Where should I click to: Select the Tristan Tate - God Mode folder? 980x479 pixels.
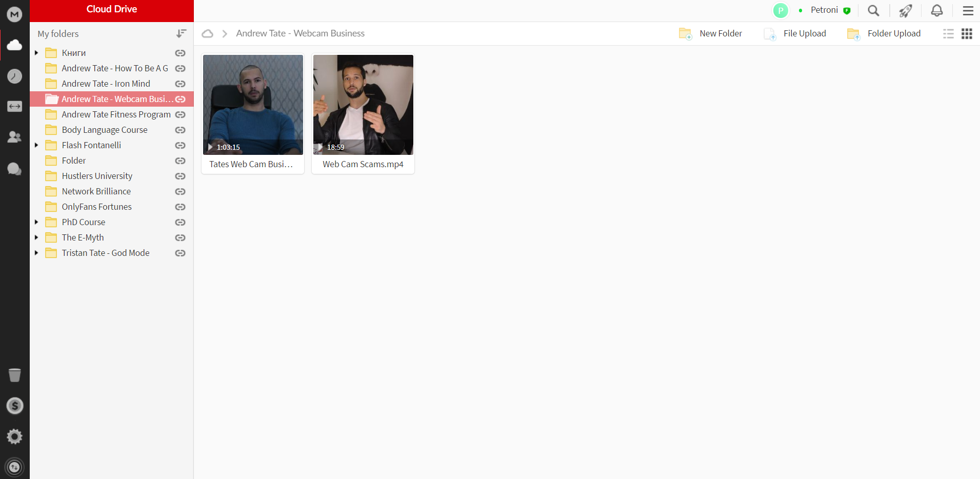coord(112,253)
